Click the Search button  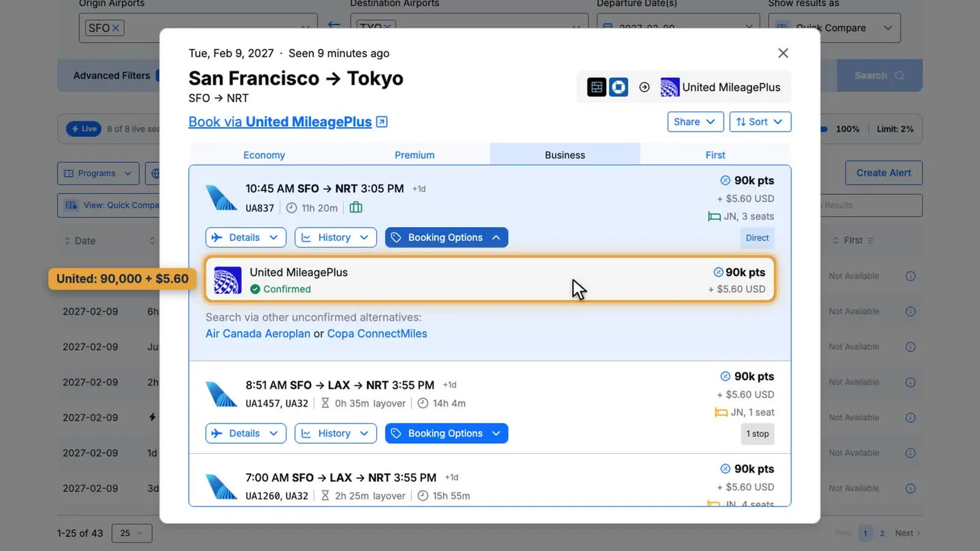click(880, 75)
